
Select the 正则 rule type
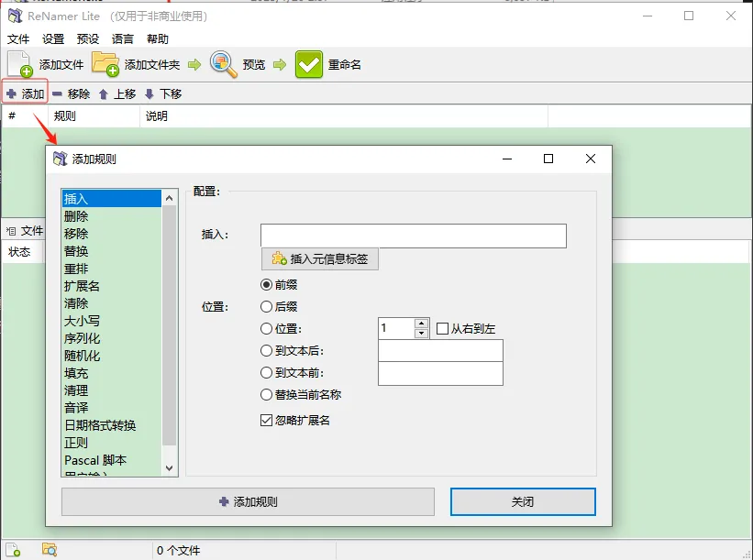(x=111, y=443)
